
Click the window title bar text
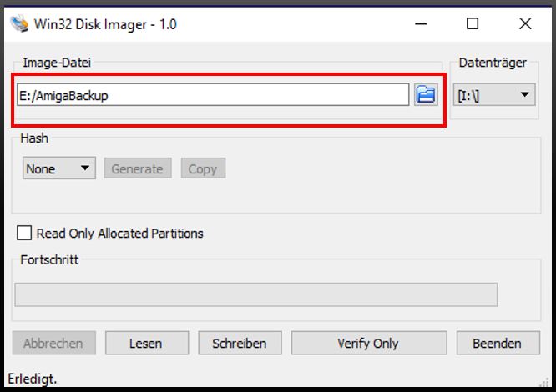104,23
